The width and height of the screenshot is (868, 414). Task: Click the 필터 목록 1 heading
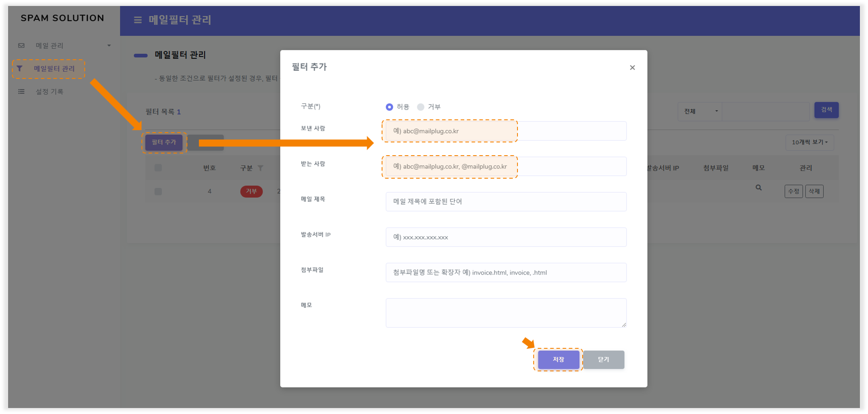[163, 112]
